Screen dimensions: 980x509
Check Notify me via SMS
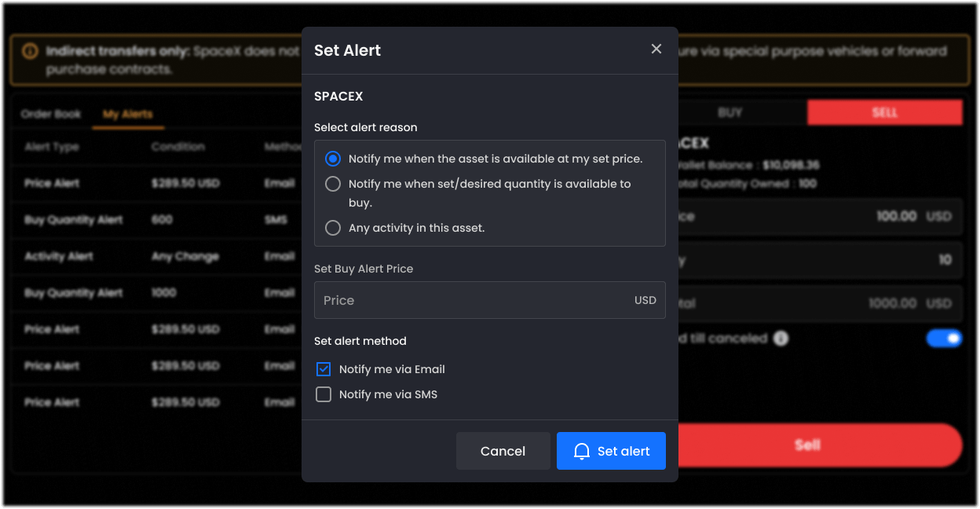tap(324, 394)
